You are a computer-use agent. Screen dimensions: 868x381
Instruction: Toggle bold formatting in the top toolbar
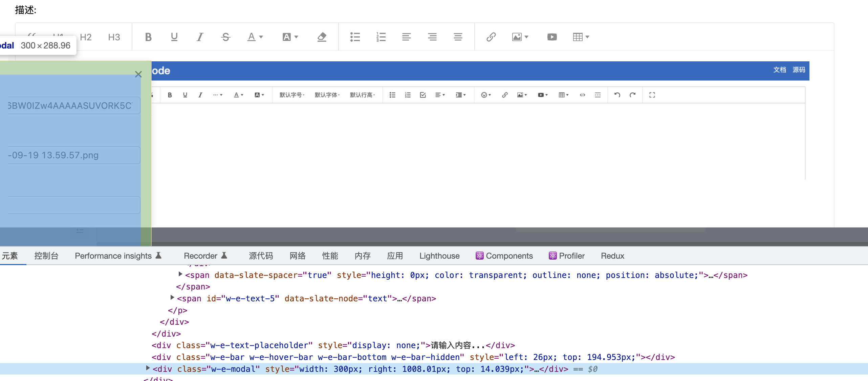pos(148,37)
